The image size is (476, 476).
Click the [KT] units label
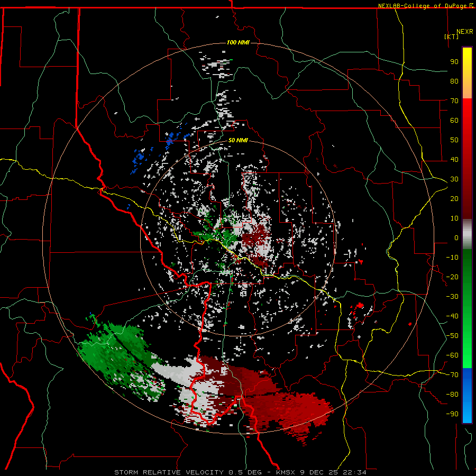pyautogui.click(x=452, y=36)
